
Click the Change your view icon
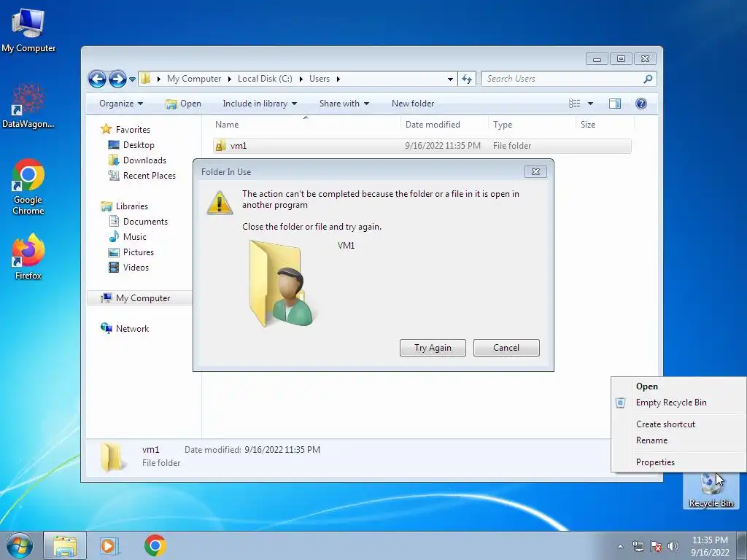click(x=575, y=104)
